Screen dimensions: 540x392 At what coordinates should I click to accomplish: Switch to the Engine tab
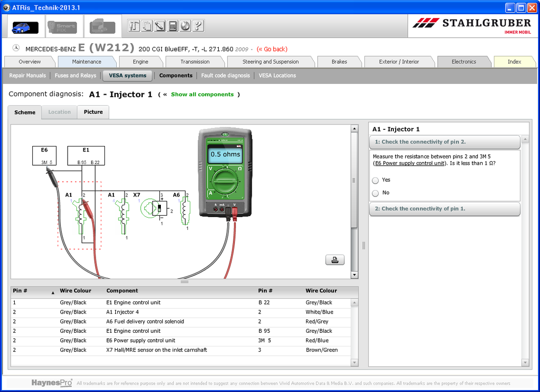click(140, 62)
